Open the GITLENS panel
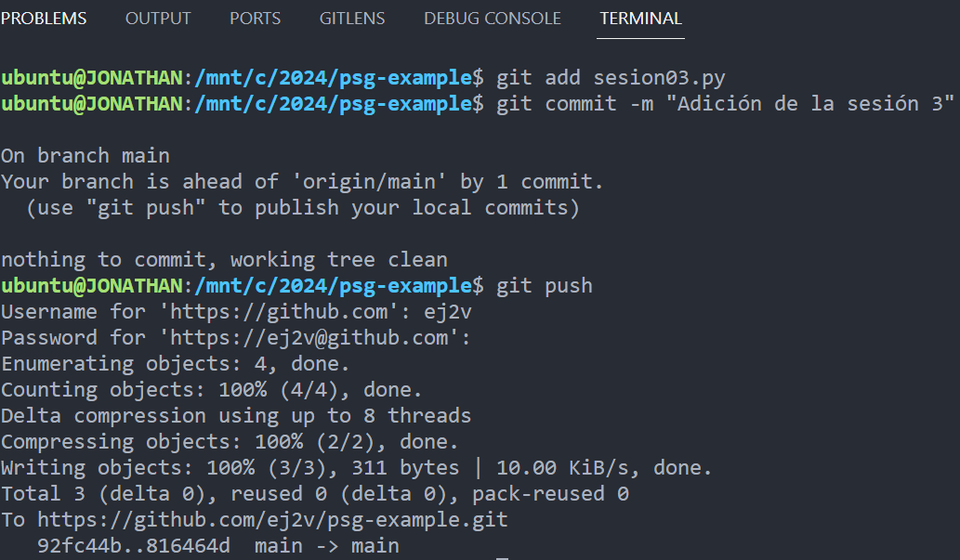The image size is (960, 560). click(351, 17)
